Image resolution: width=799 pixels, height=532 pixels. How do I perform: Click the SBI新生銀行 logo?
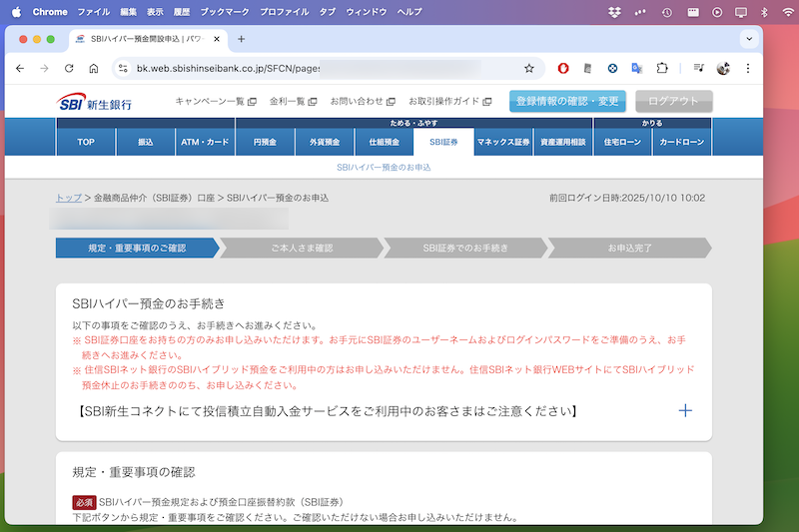click(x=95, y=103)
